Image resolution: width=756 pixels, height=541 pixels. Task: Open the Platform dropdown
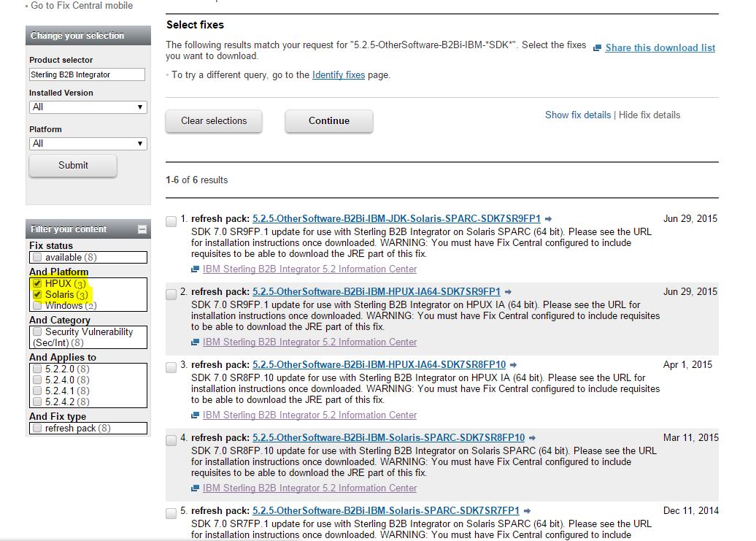pos(88,144)
